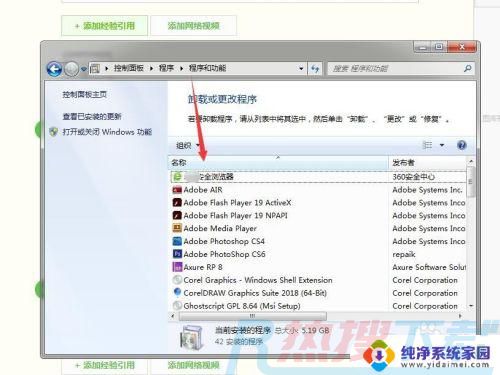The image size is (500, 375).
Task: Click the change view icon button
Action: click(427, 145)
